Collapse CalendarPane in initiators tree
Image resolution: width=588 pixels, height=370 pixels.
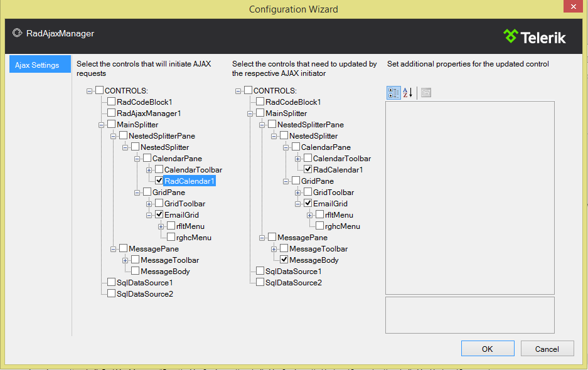click(x=137, y=159)
